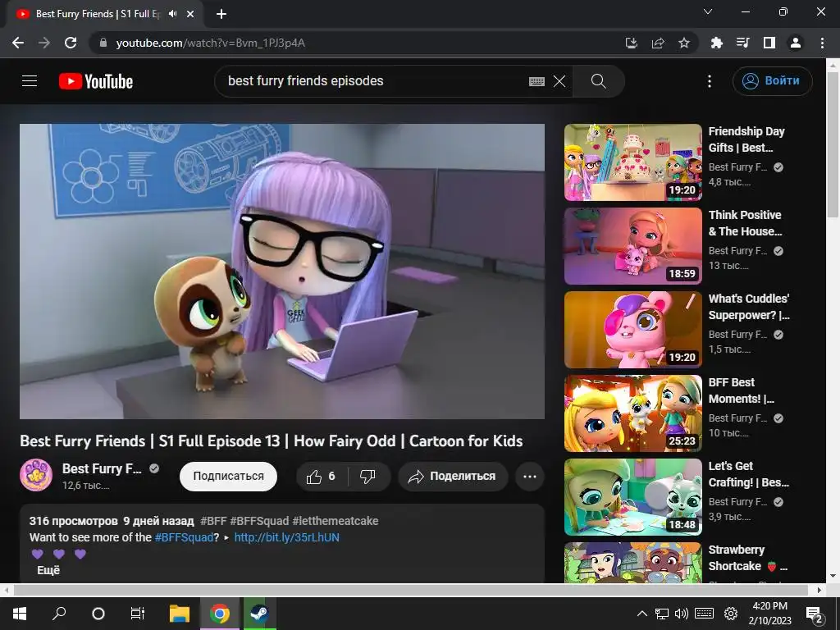Share video using Поделиться button

pos(452,477)
